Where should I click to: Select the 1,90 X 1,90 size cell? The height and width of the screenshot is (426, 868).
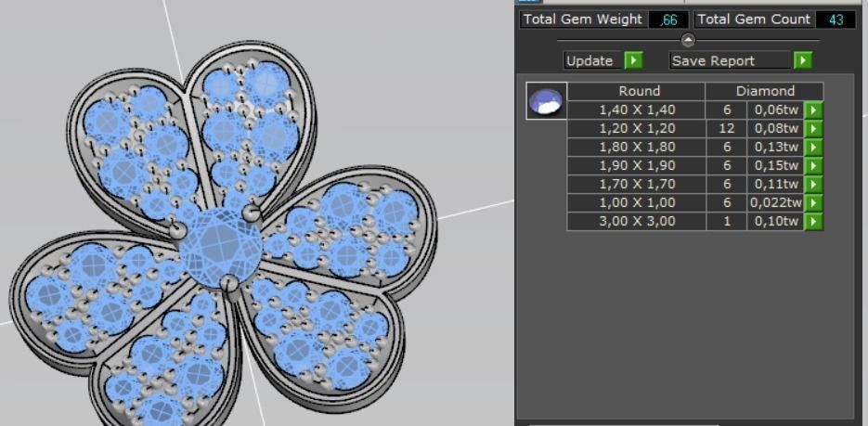[637, 165]
